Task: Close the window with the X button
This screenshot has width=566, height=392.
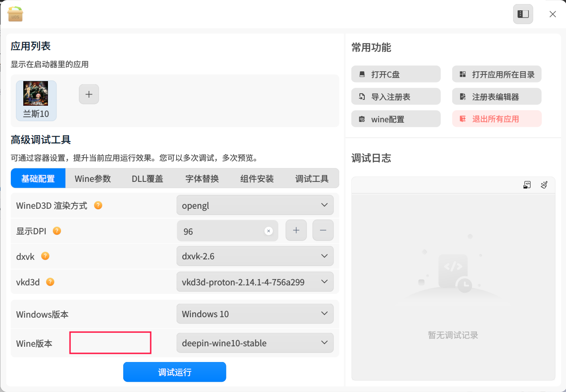Action: (x=553, y=14)
